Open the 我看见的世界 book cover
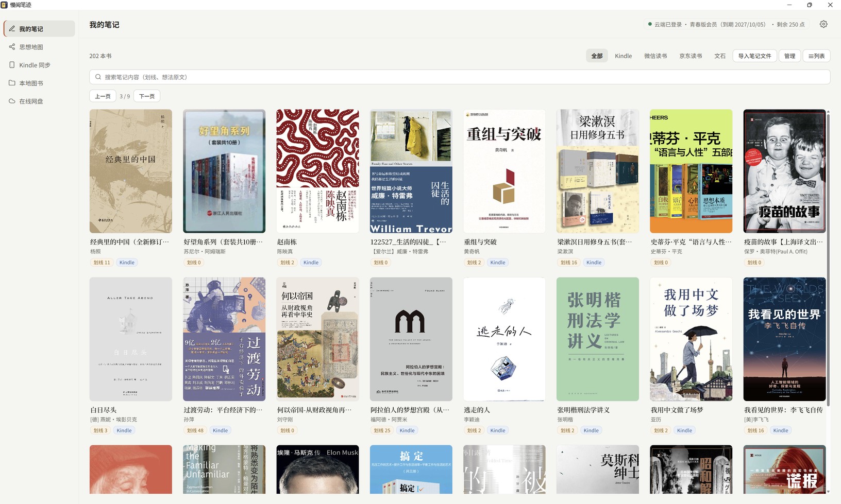This screenshot has height=504, width=841. coord(784,339)
